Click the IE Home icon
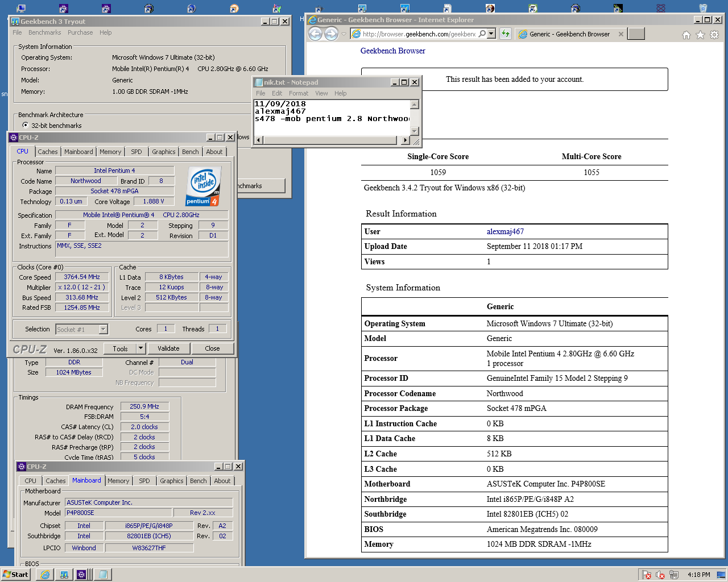Viewport: 728px width, 582px height. (x=686, y=35)
